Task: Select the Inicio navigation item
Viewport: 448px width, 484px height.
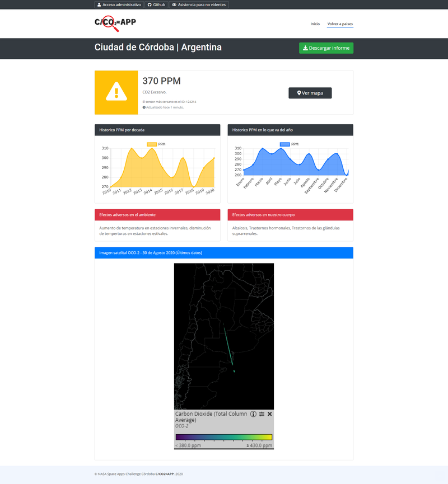Action: (314, 25)
